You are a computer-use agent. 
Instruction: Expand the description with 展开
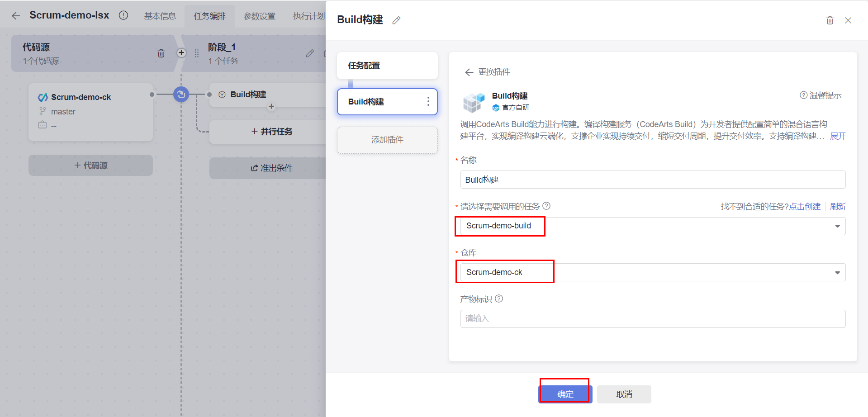(838, 136)
